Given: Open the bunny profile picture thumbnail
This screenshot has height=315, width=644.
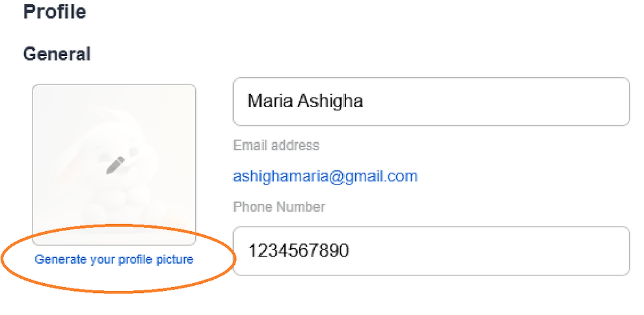Looking at the screenshot, I should pyautogui.click(x=114, y=165).
